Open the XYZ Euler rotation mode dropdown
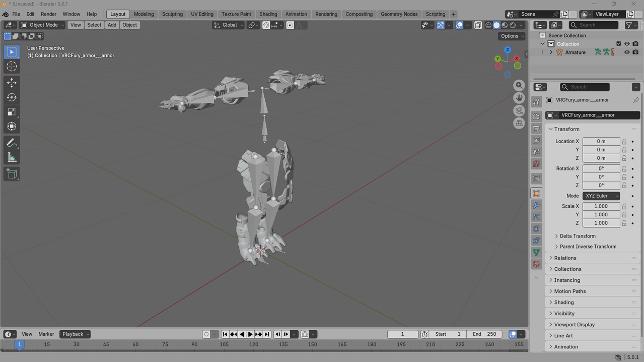 coord(602,196)
